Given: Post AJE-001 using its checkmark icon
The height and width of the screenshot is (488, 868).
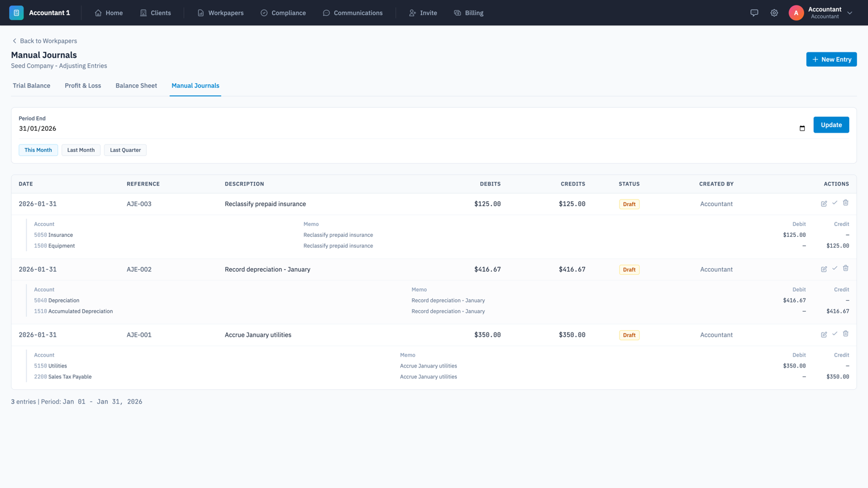Looking at the screenshot, I should coord(835,334).
